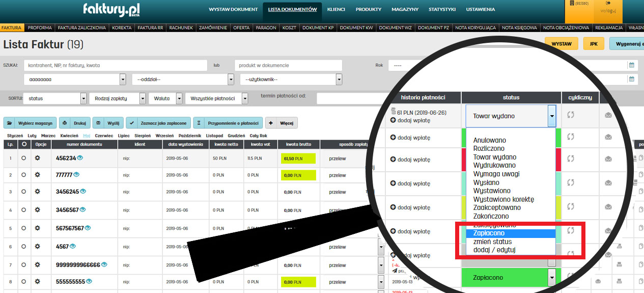Click the cyclic arrows icon in first row
644x293 pixels.
click(x=571, y=115)
